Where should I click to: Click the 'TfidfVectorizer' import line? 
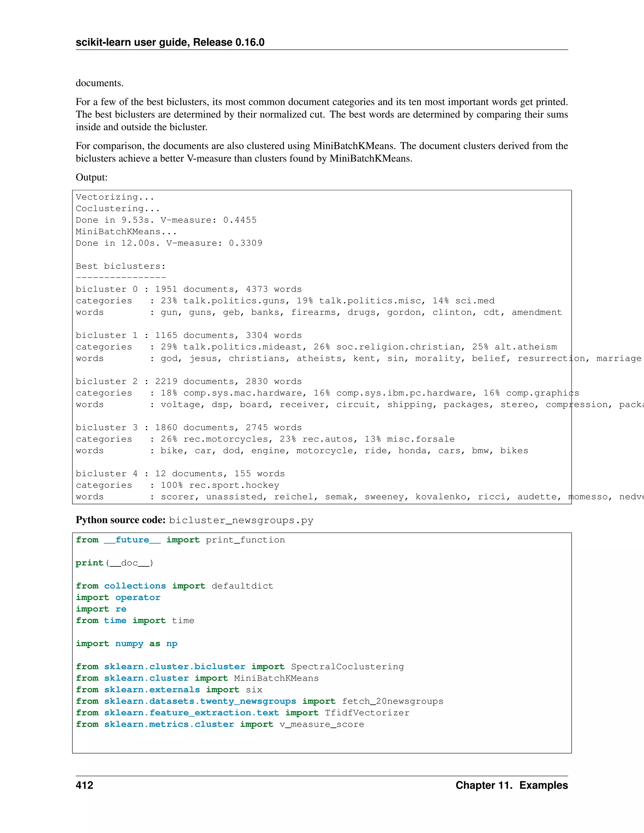point(242,713)
